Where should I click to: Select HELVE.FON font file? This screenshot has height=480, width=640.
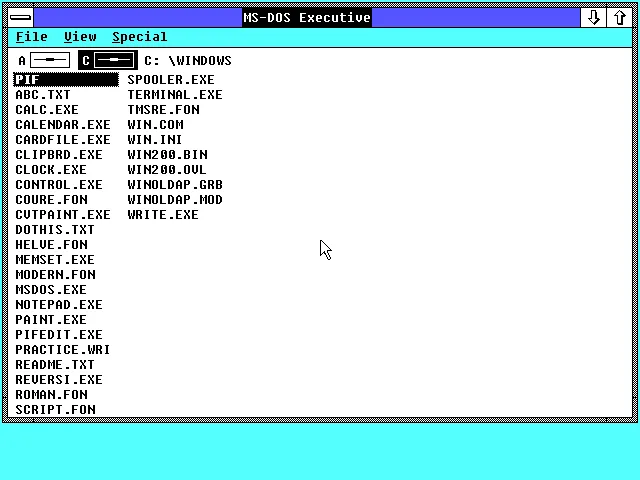tap(51, 244)
